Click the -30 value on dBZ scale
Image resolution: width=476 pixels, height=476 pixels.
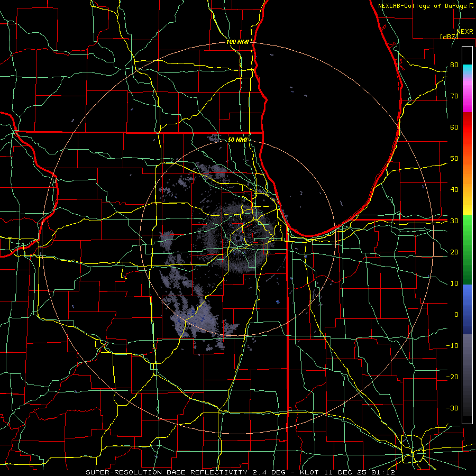coord(452,408)
